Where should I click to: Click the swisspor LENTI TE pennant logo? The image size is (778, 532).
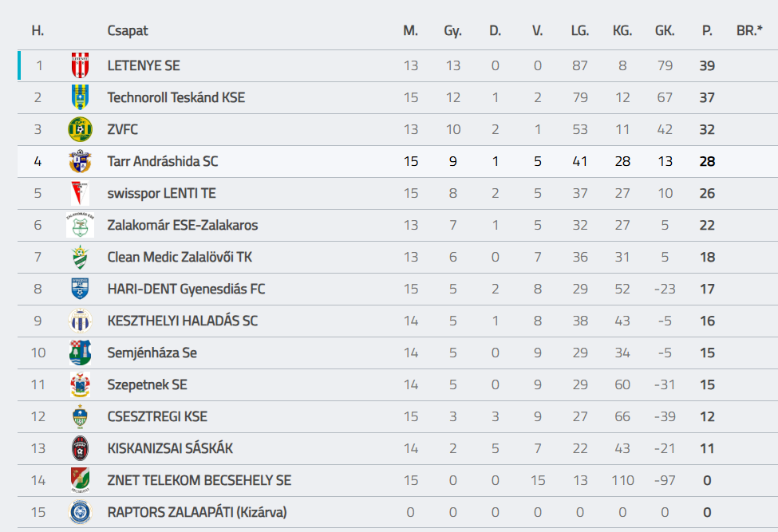point(80,193)
